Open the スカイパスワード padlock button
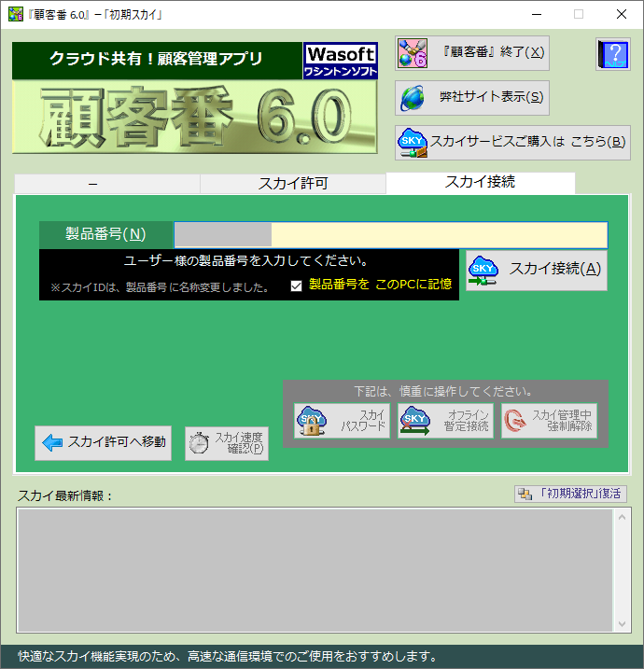 click(342, 421)
